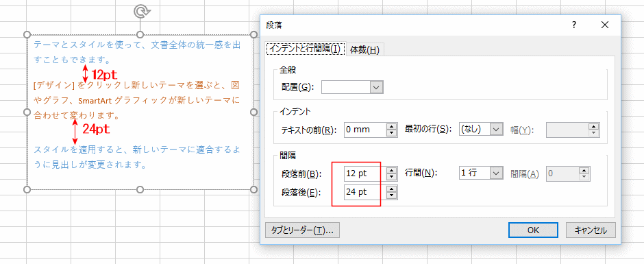
Task: Click the OK button
Action: click(x=533, y=230)
